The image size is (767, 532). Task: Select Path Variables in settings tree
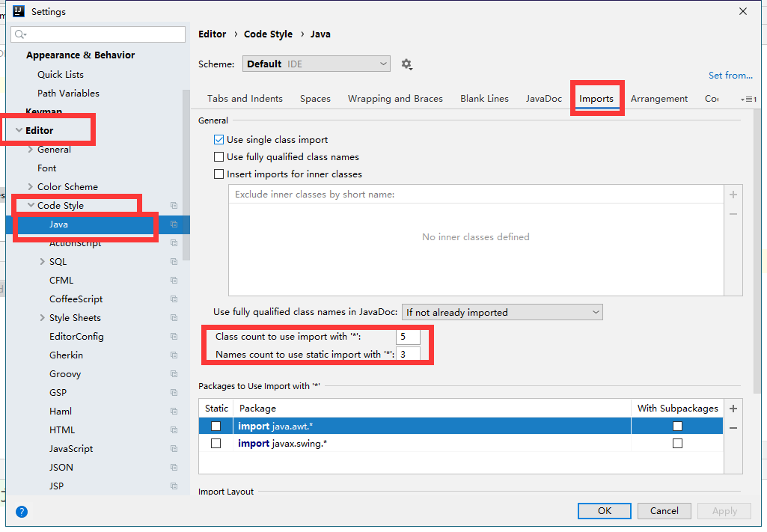[x=69, y=94]
